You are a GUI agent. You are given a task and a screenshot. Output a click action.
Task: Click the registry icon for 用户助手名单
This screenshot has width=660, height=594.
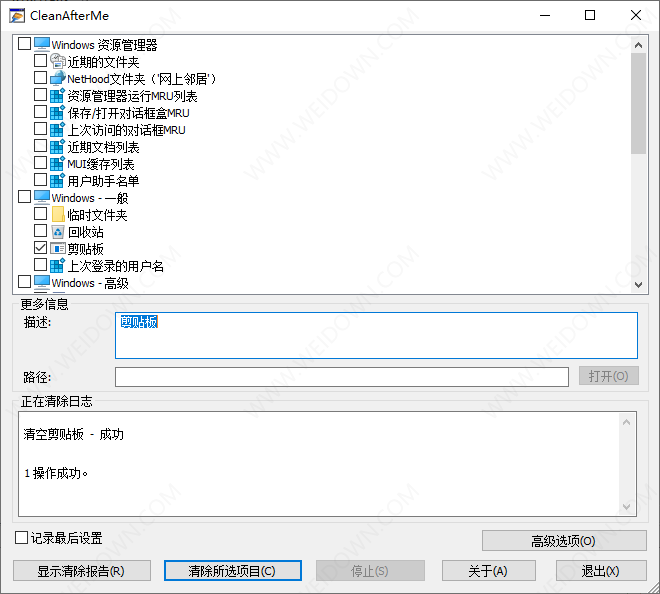(x=57, y=180)
